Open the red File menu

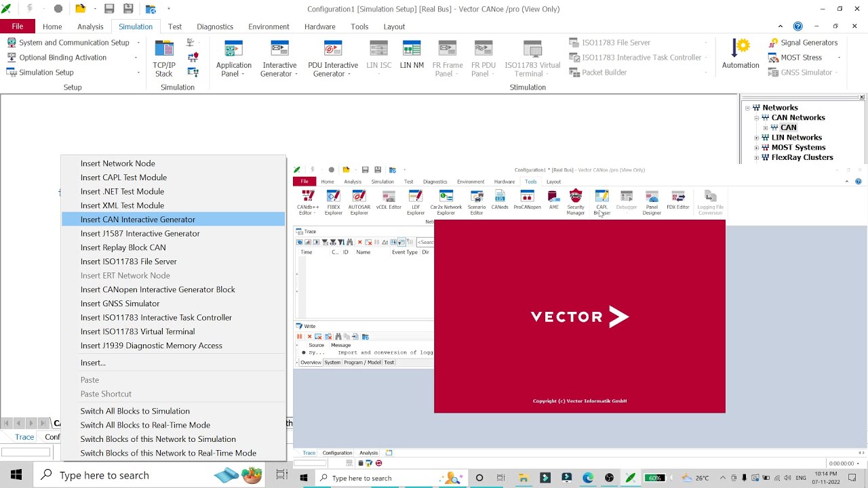[18, 26]
